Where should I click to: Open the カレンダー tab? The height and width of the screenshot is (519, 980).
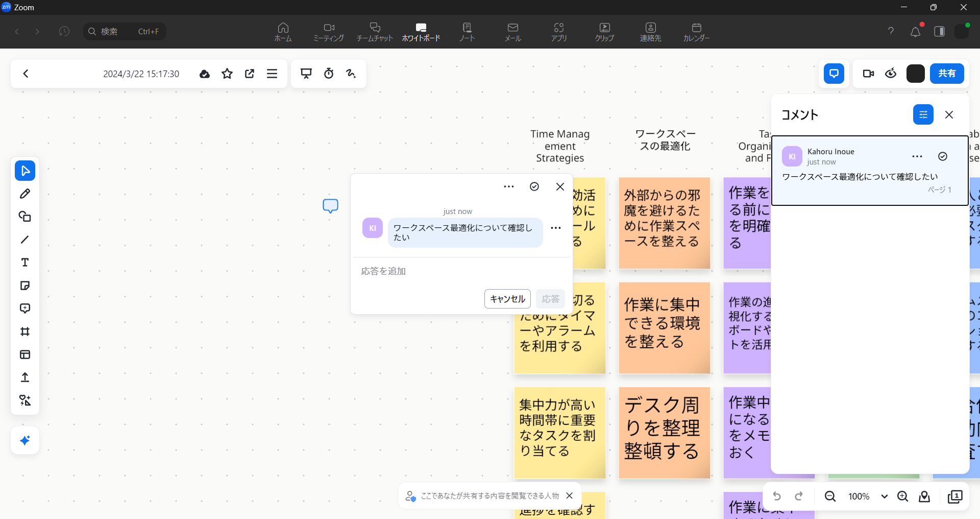tap(696, 32)
